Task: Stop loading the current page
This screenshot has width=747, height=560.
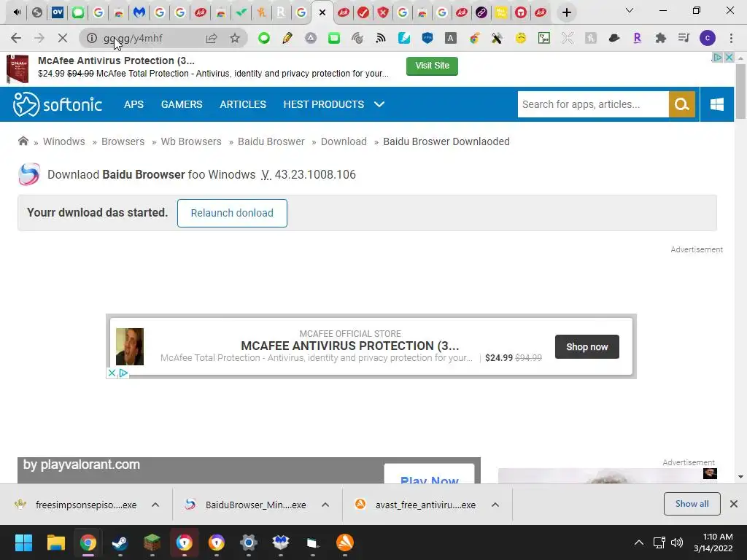Action: 63,38
